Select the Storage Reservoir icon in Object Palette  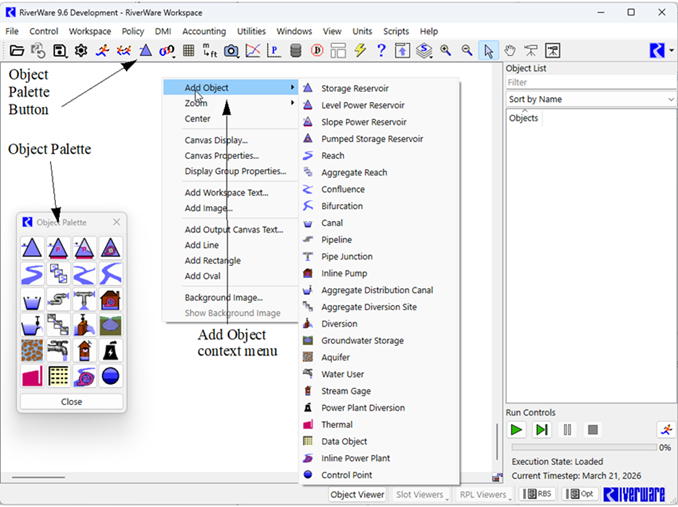(x=32, y=247)
